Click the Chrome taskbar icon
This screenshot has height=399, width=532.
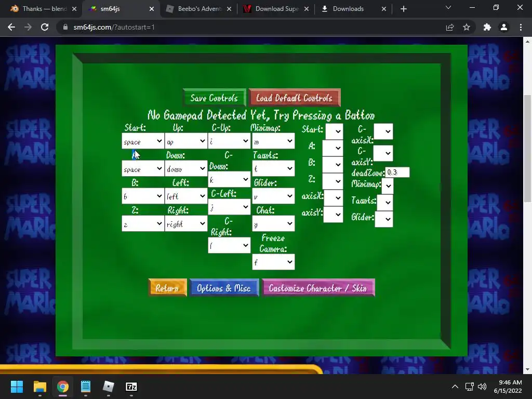(62, 387)
